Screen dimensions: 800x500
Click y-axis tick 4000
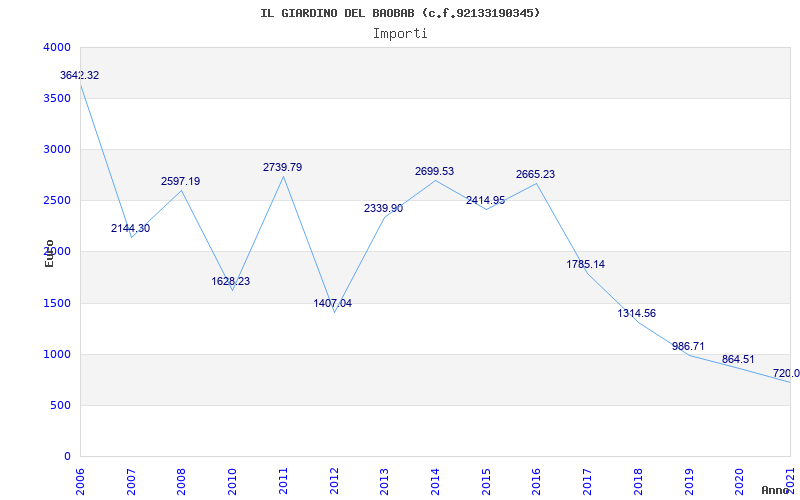pos(57,47)
